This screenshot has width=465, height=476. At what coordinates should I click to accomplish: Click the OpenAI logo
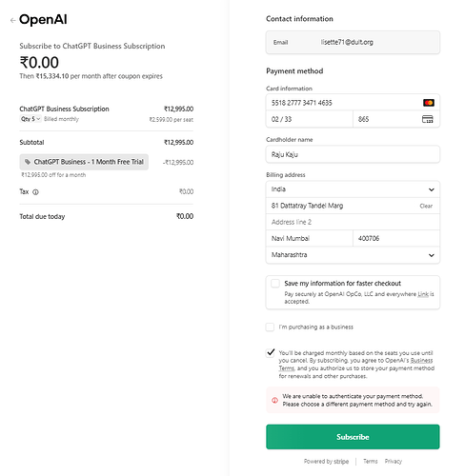pos(43,20)
